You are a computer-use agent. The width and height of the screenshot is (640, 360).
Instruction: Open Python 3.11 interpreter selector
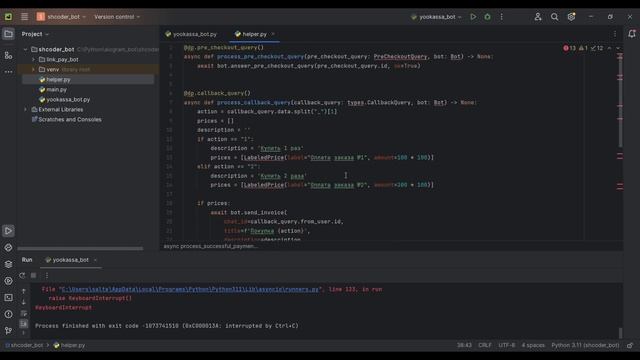coord(585,345)
